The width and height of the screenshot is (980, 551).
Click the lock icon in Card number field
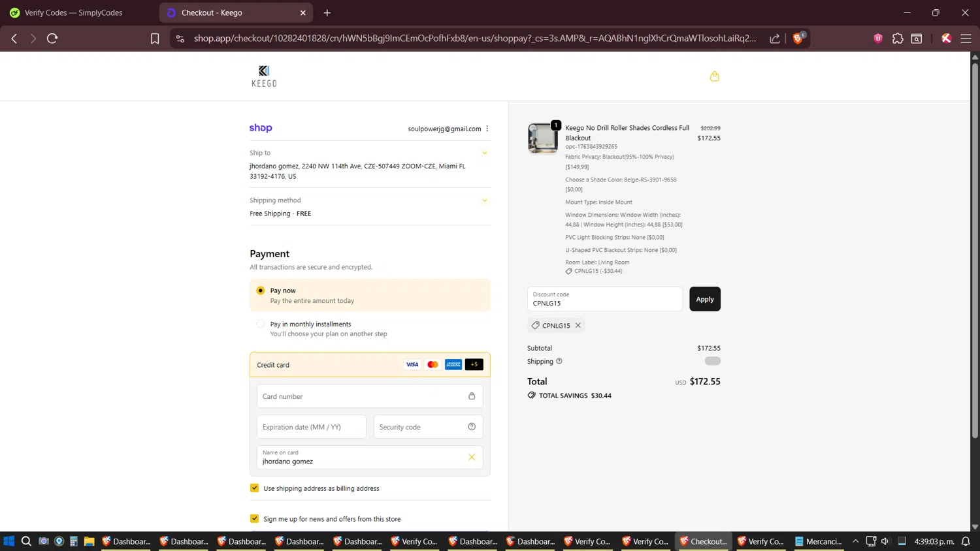[x=472, y=396]
